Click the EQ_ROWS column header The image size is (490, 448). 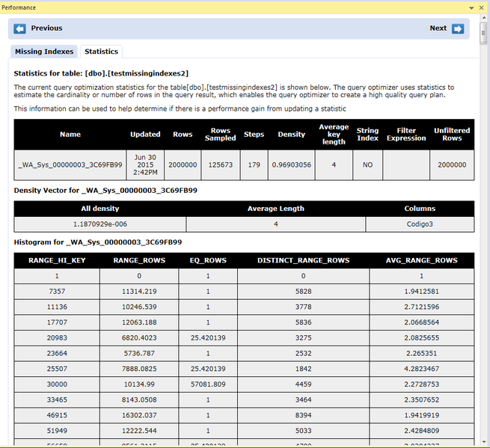(x=208, y=260)
